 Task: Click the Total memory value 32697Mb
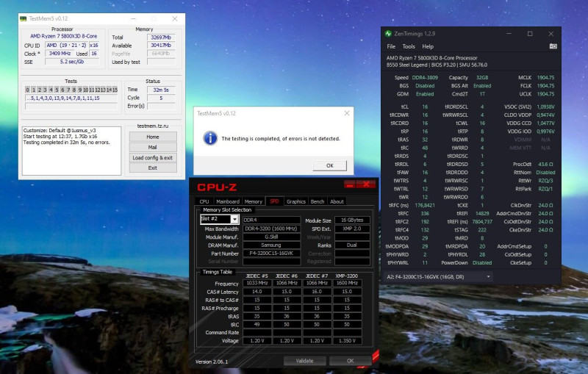point(161,37)
